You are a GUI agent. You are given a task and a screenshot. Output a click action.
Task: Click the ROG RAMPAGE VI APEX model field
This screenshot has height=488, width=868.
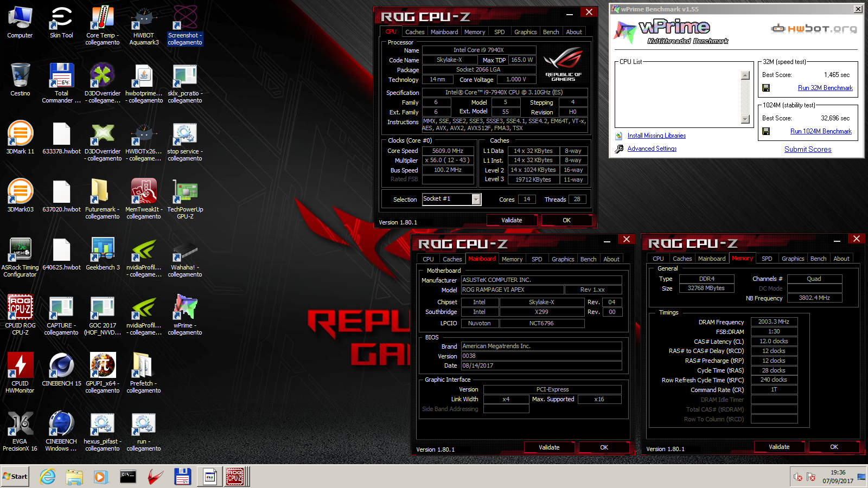(513, 290)
